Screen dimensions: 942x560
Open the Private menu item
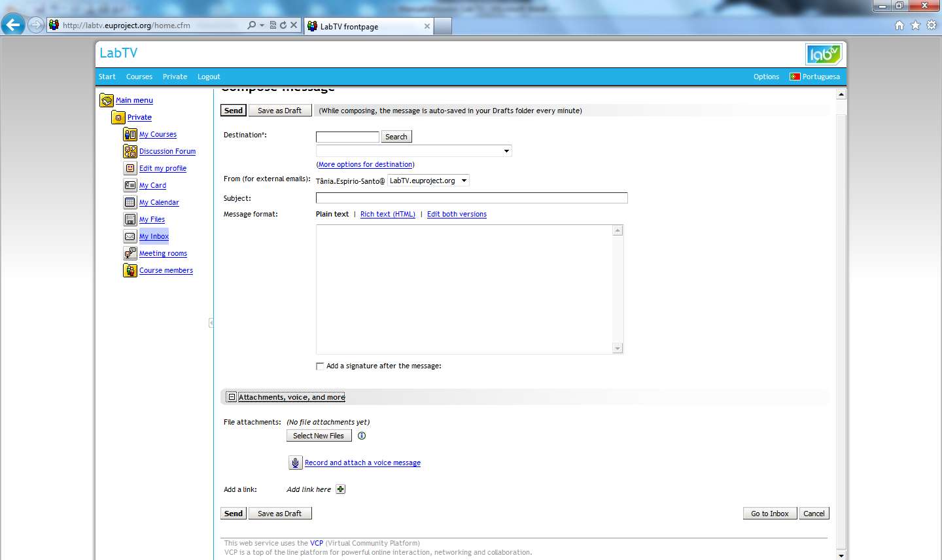pos(175,77)
